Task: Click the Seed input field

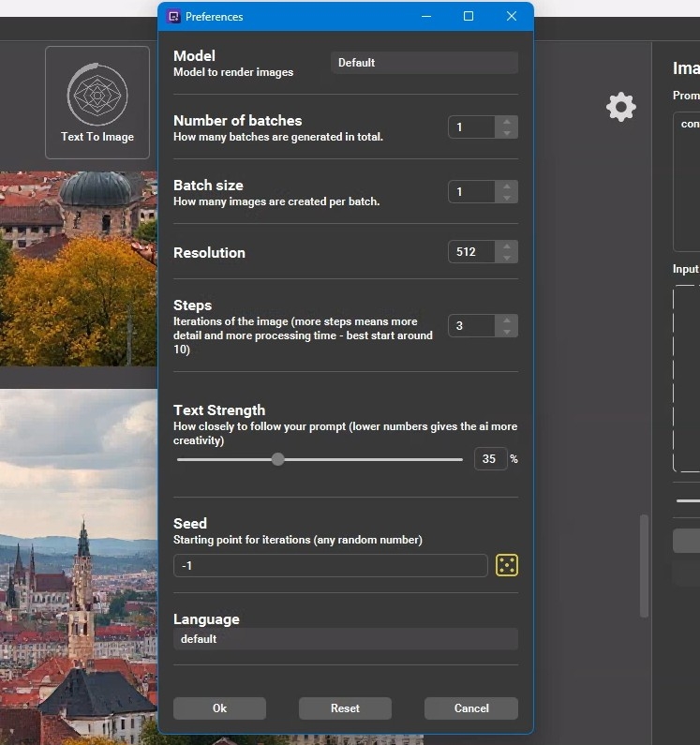Action: click(330, 565)
